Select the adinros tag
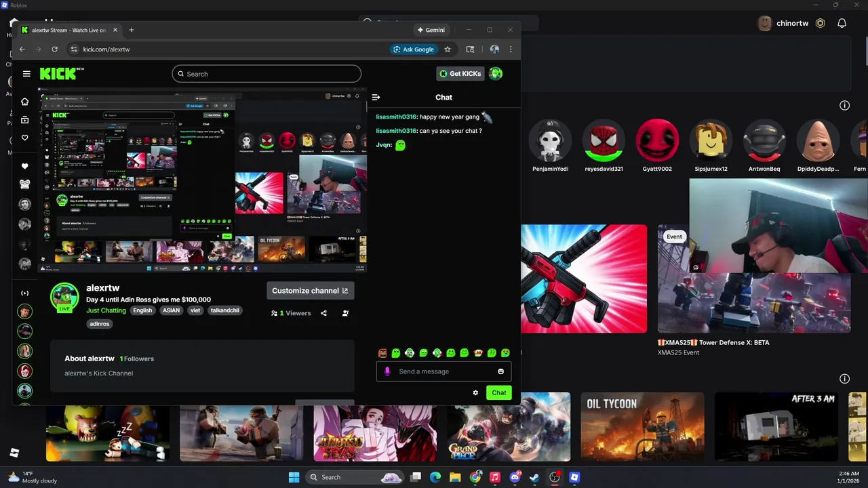The width and height of the screenshot is (868, 488). [x=100, y=324]
